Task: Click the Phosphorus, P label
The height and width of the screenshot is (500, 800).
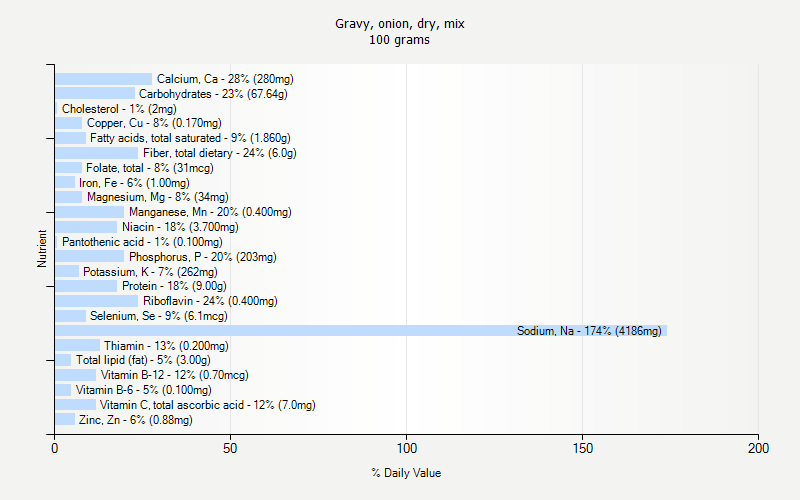Action: click(x=203, y=257)
